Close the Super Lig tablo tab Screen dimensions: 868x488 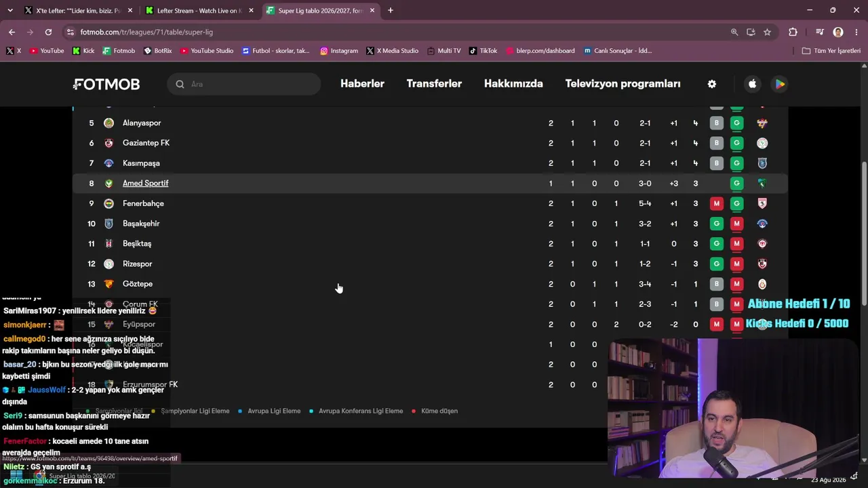tap(372, 11)
